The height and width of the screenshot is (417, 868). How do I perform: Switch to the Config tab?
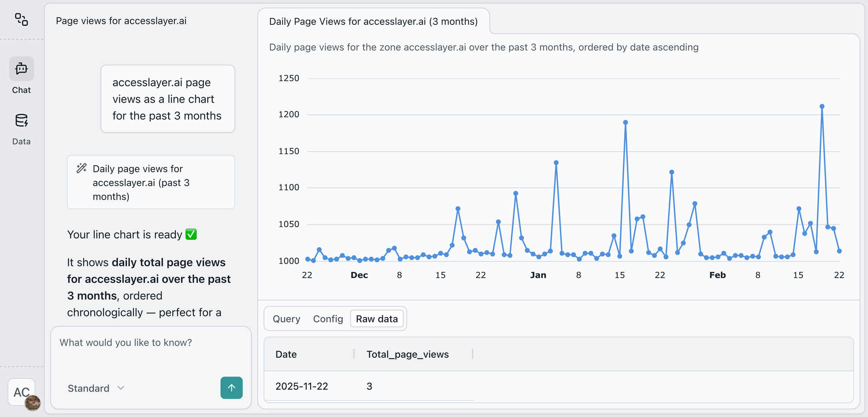click(328, 319)
